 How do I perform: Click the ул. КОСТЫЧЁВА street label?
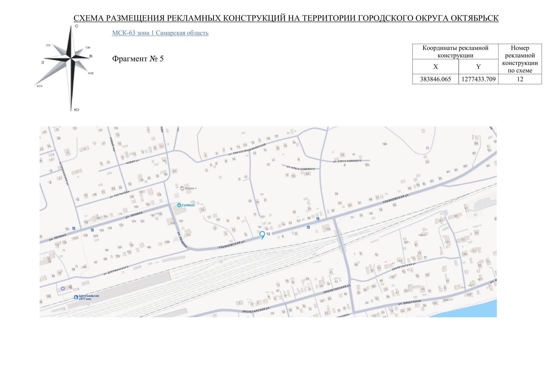pos(120,194)
